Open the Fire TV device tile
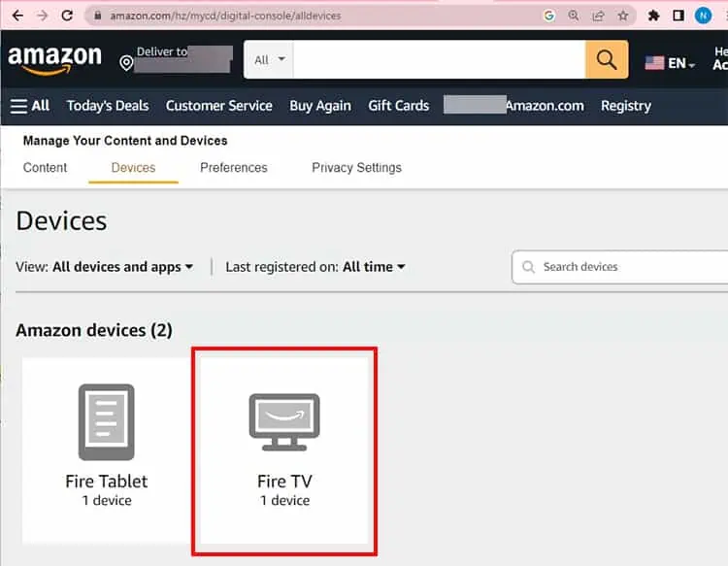Viewport: 728px width, 566px height. click(x=284, y=449)
